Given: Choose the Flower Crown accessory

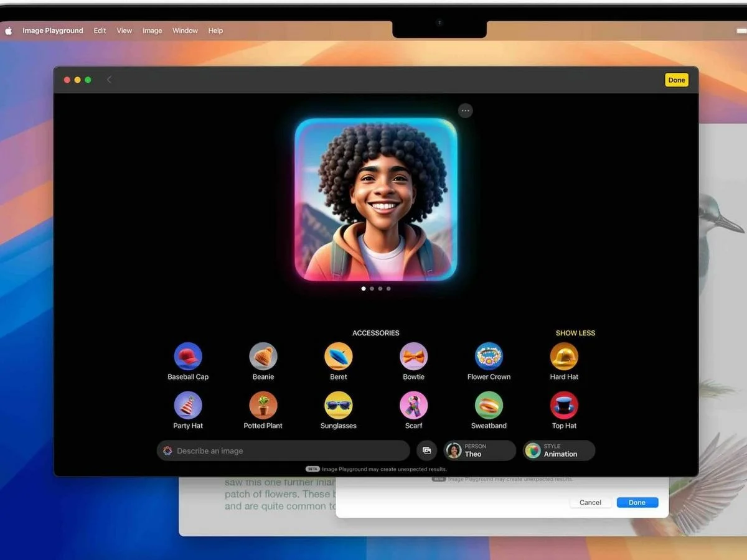Looking at the screenshot, I should coord(489,355).
